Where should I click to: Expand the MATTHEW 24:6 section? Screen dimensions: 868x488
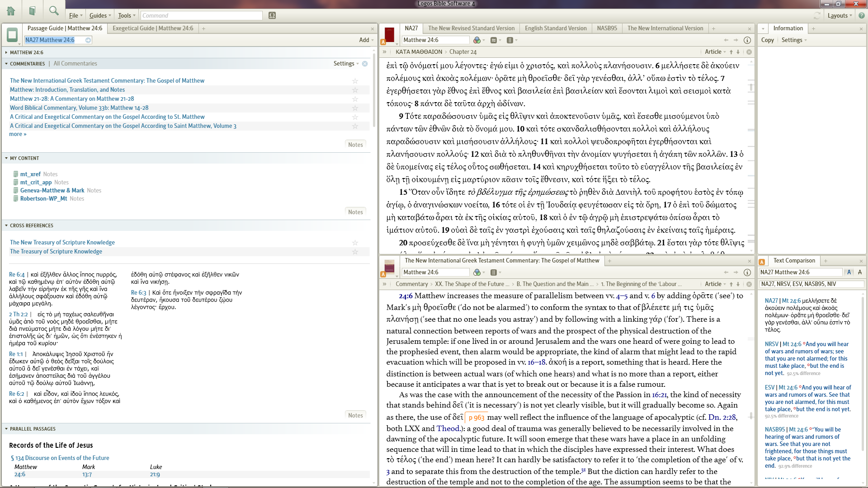(6, 53)
